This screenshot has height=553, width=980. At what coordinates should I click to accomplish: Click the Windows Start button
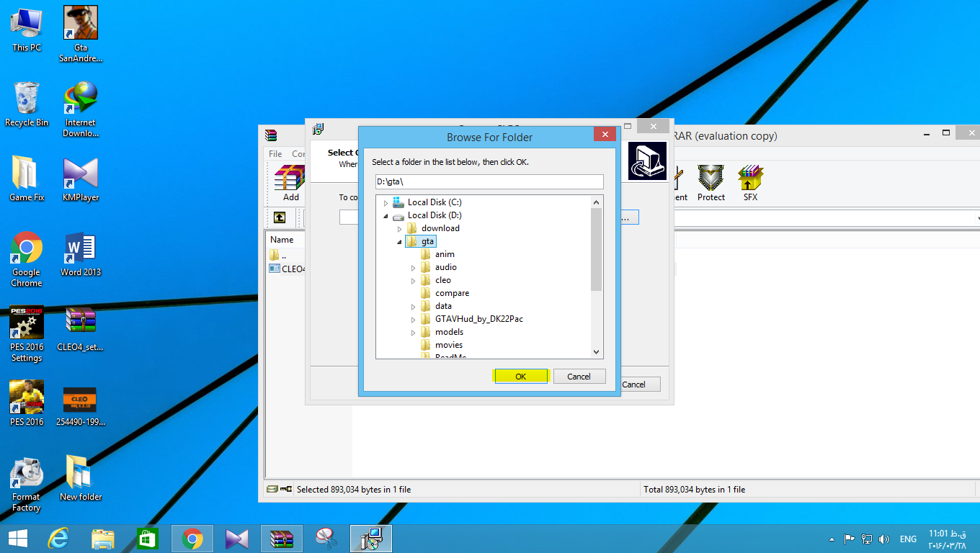pos(18,538)
